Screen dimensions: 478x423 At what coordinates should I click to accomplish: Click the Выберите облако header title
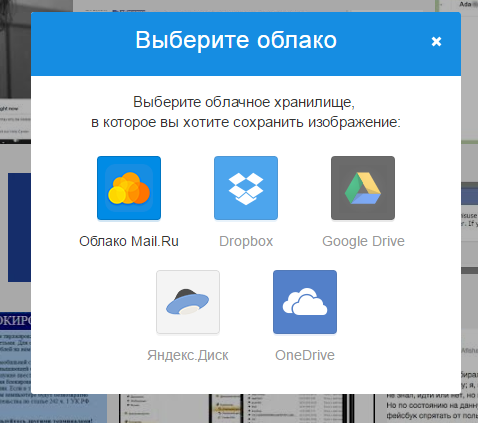point(236,40)
